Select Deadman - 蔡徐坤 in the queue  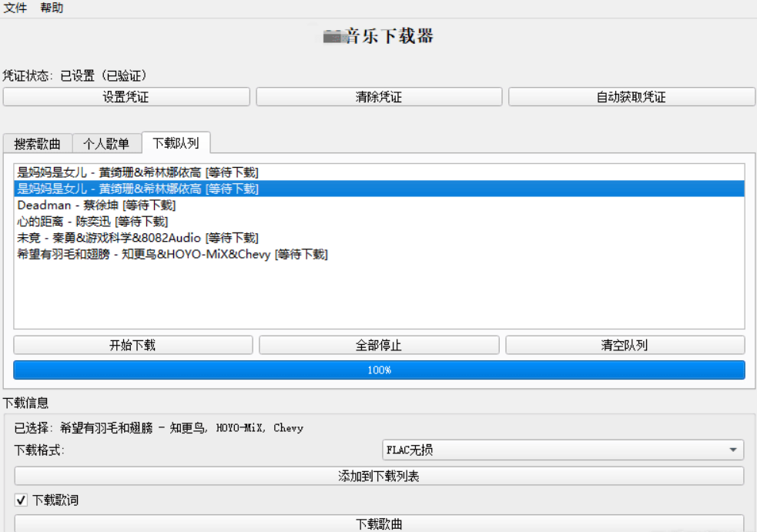coord(96,206)
